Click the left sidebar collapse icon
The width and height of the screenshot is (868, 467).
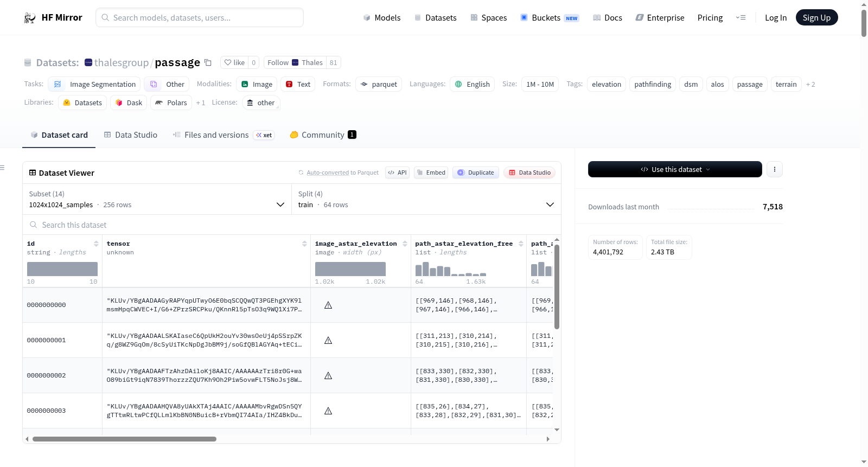(2, 168)
